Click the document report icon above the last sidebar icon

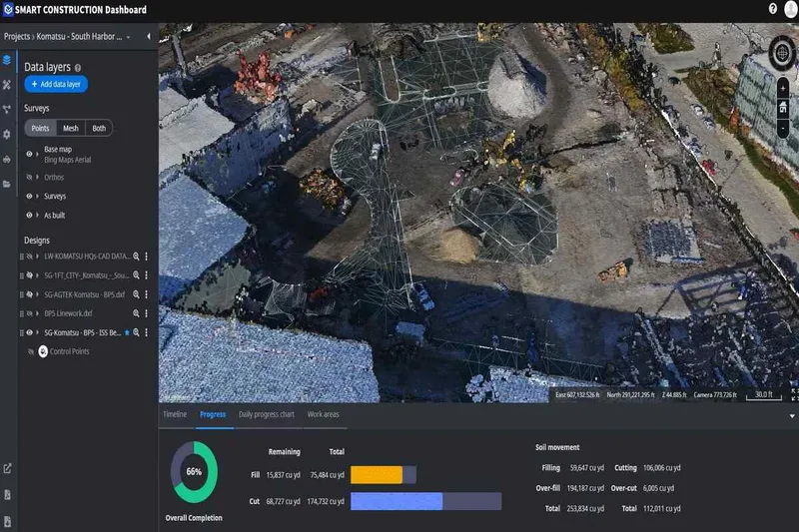[7, 495]
